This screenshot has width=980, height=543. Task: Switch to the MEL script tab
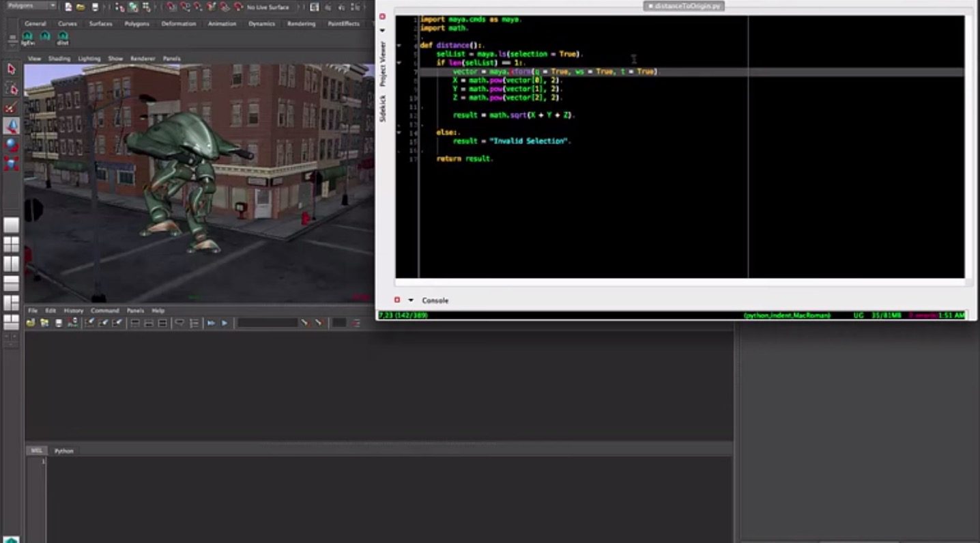click(x=37, y=451)
